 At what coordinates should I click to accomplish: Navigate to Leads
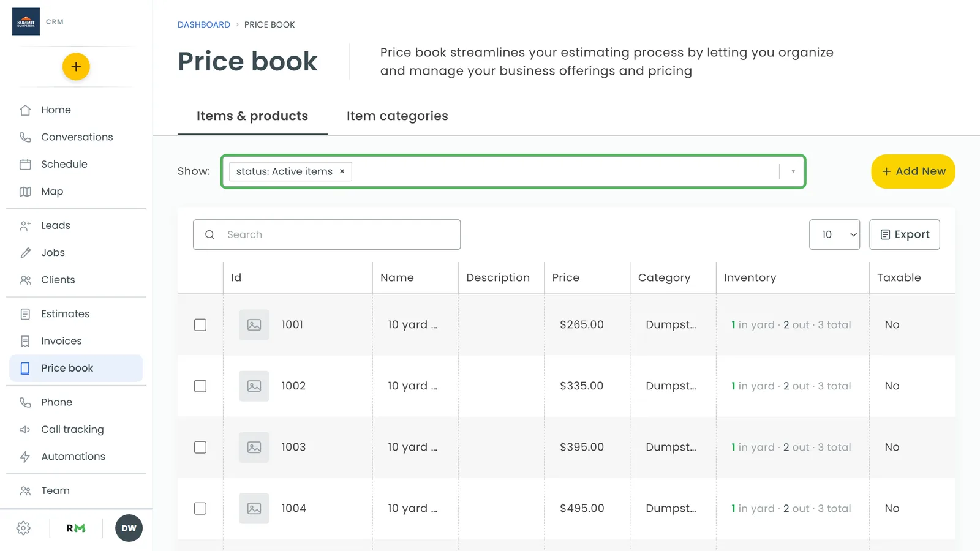tap(76, 225)
